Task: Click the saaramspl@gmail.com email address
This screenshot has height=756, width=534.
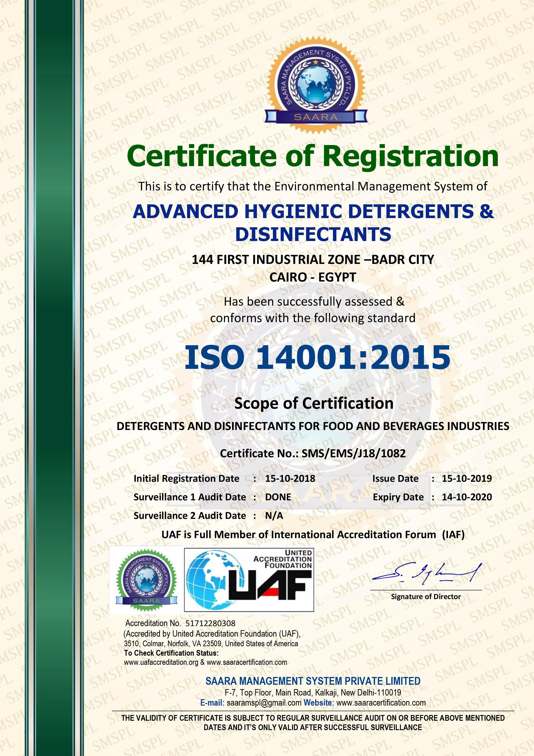Action: click(x=264, y=703)
